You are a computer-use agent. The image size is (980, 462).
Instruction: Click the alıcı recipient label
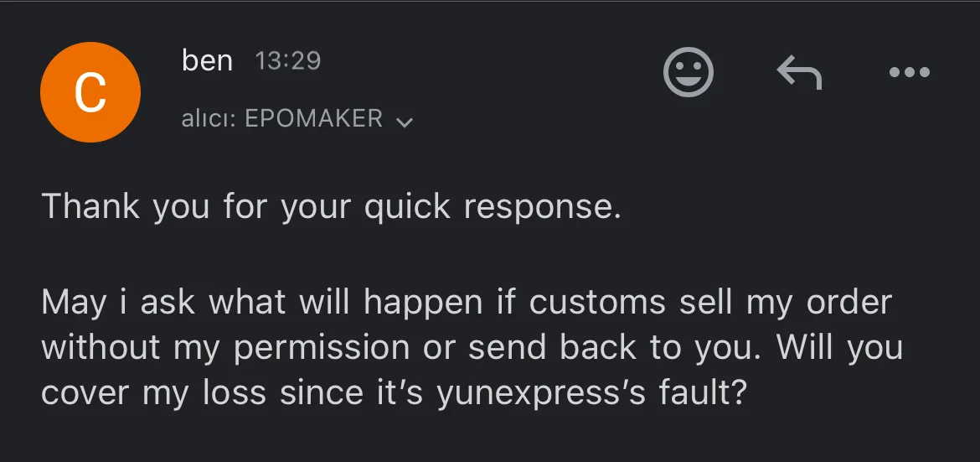click(209, 119)
